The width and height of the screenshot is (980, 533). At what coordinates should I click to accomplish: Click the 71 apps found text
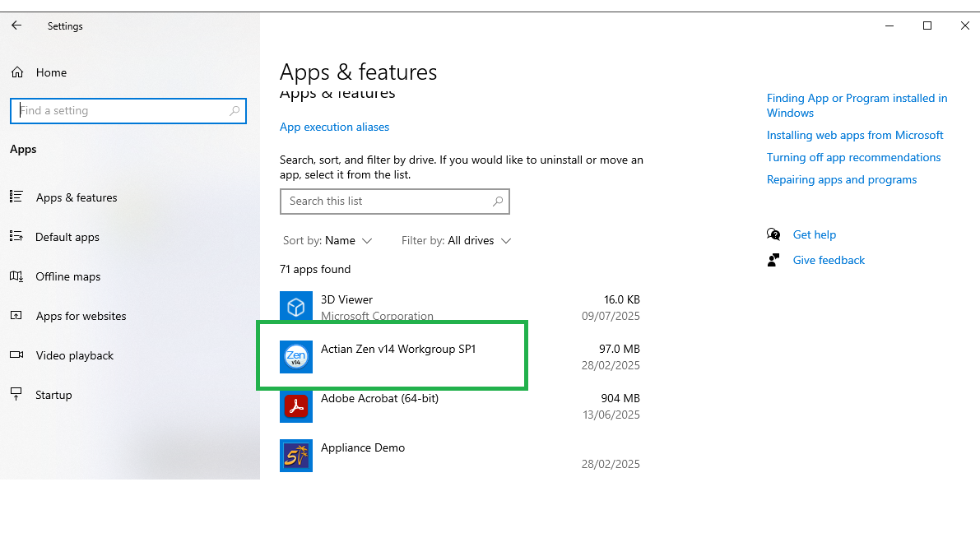point(315,269)
